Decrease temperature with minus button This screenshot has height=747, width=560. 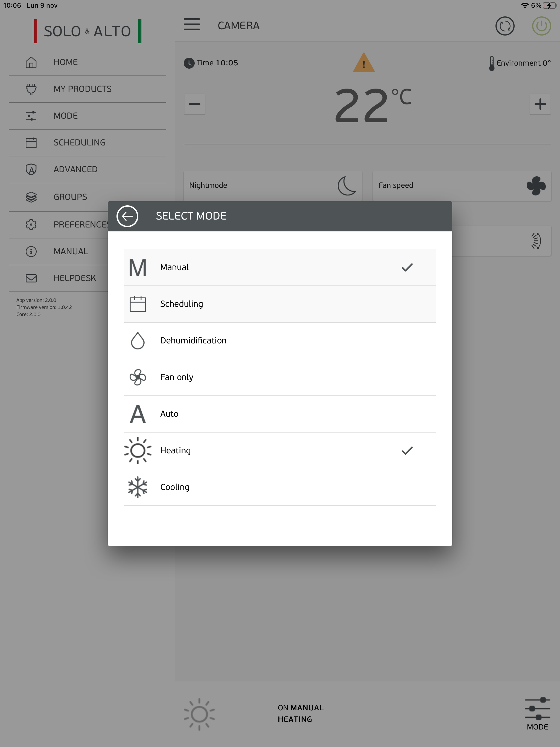click(194, 104)
